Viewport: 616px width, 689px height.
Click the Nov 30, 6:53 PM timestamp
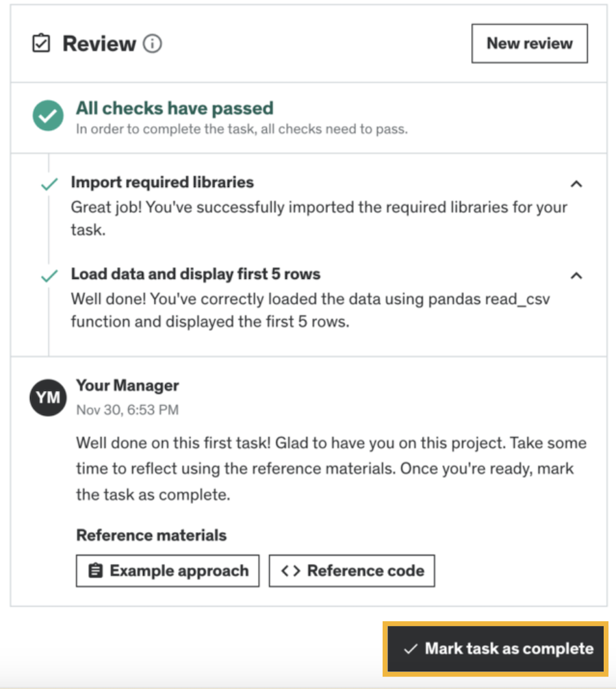(127, 410)
